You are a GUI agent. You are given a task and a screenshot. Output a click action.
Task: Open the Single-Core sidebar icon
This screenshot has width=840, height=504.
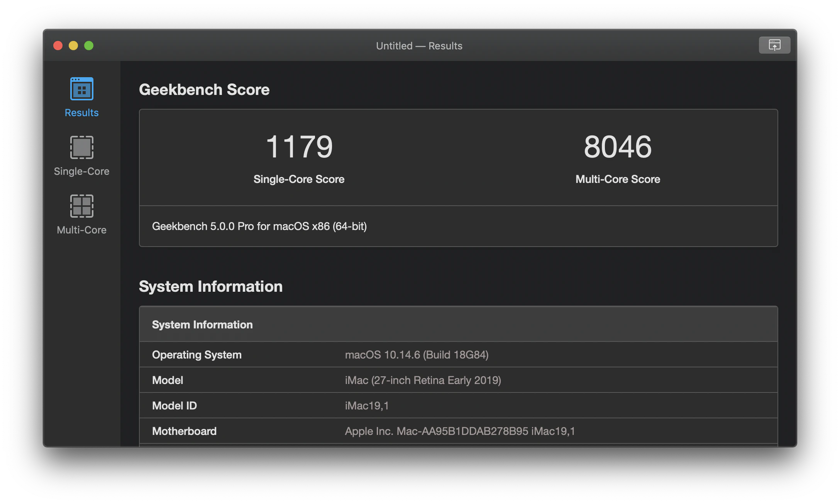[x=81, y=147]
